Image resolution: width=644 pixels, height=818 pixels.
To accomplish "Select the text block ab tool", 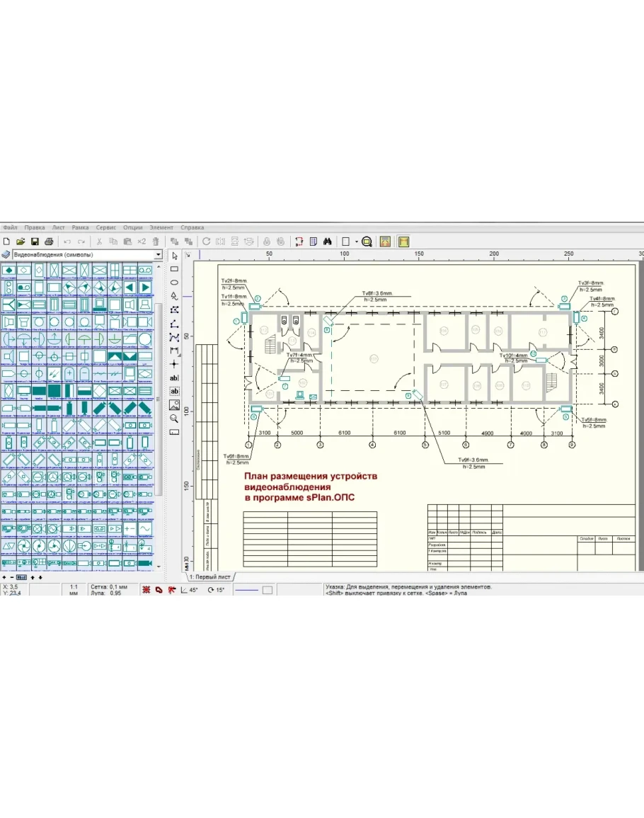I will pos(174,391).
